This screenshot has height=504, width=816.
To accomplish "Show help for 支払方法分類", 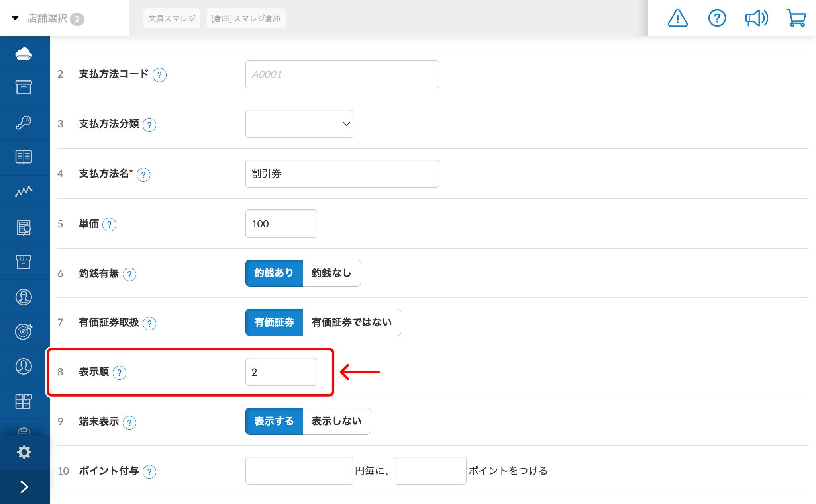I will (x=149, y=125).
